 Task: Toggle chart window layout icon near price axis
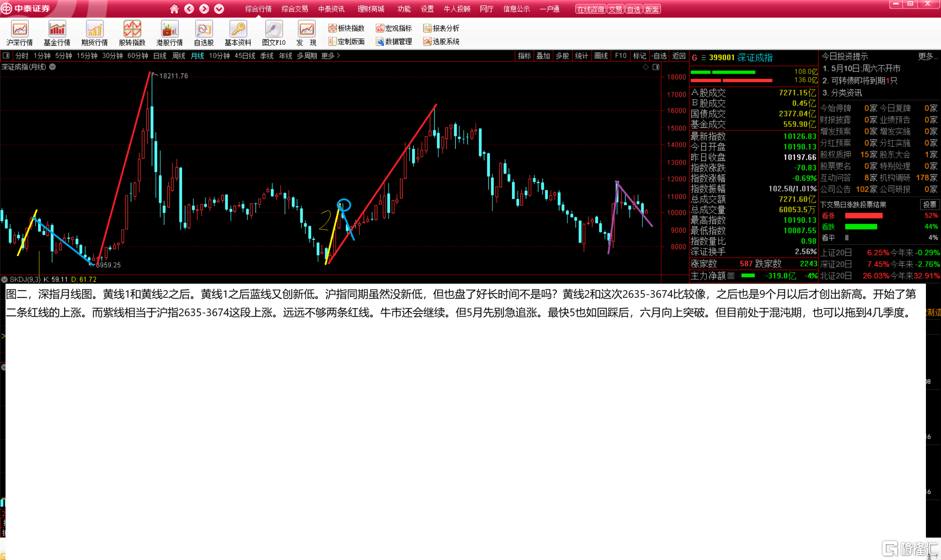tap(656, 67)
